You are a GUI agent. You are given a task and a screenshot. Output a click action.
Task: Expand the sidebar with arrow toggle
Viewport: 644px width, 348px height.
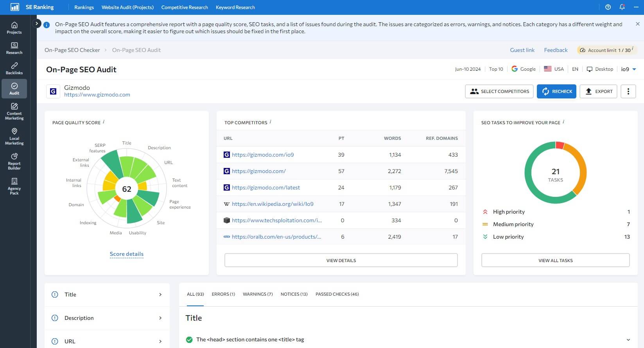[37, 23]
